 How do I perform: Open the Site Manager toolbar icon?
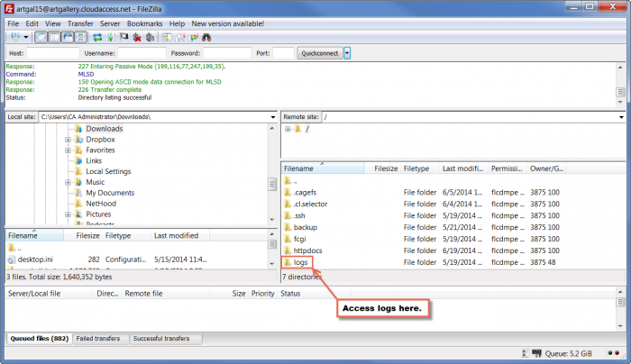pyautogui.click(x=15, y=38)
